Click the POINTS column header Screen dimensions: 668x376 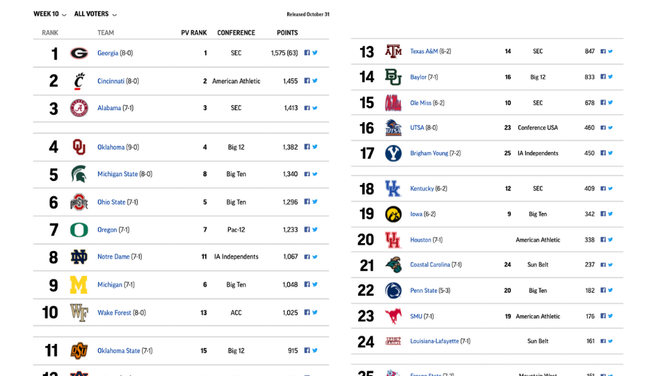click(x=287, y=33)
